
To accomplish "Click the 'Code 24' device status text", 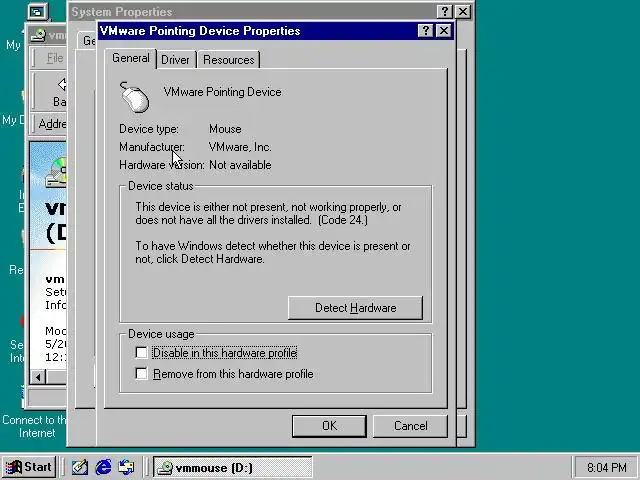I will pos(343,220).
